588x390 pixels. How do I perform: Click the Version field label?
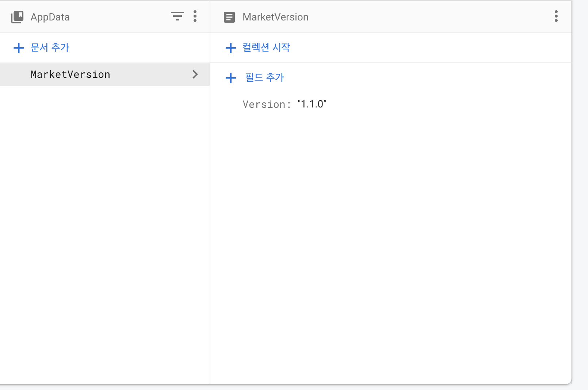tap(264, 104)
